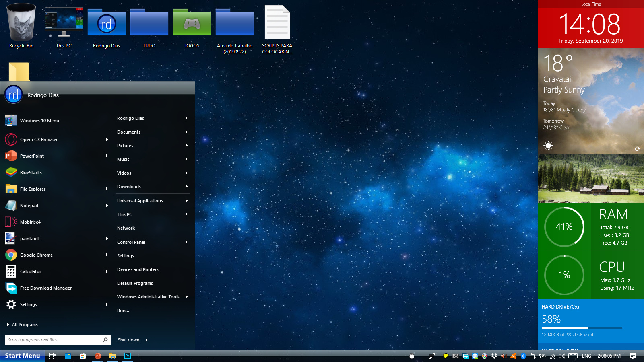Open Opera GX Browser from start menu

pos(39,140)
